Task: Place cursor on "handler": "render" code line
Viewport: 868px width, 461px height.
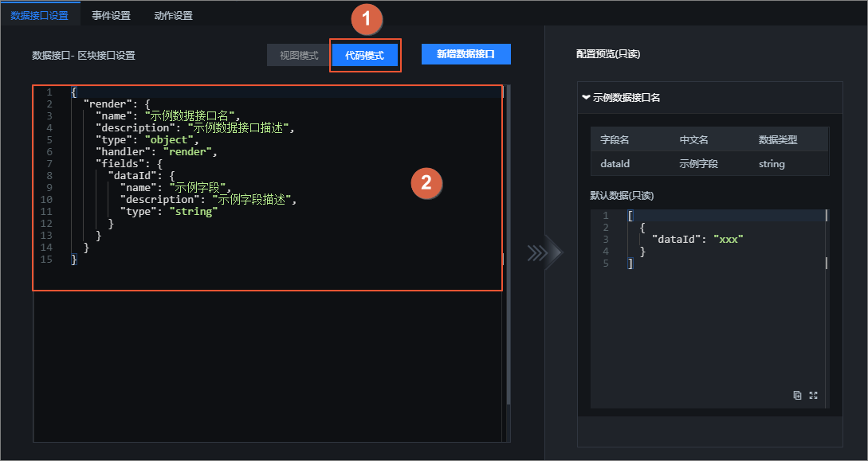Action: point(157,151)
